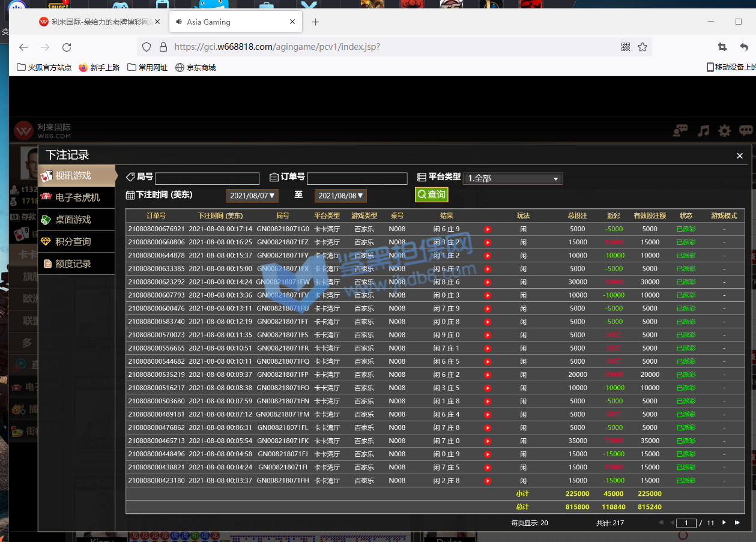Close the 下注记录 dialog
The image size is (756, 542).
[x=740, y=155]
